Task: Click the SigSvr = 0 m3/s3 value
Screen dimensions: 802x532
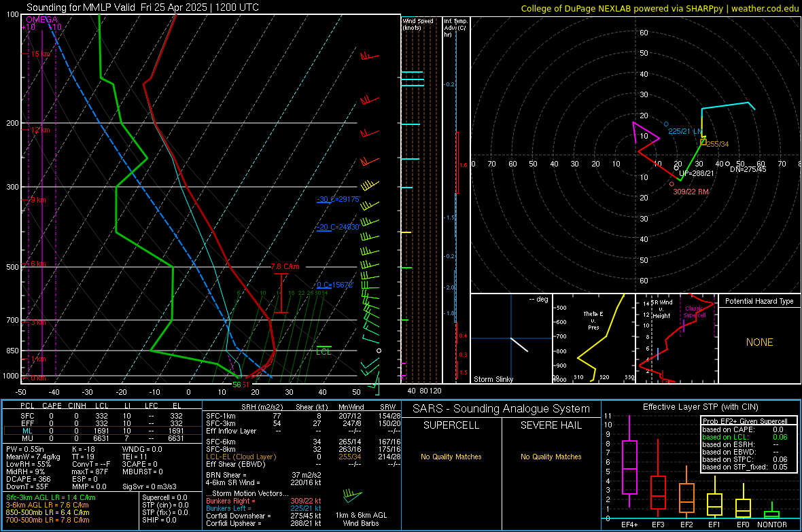Action: click(x=150, y=486)
